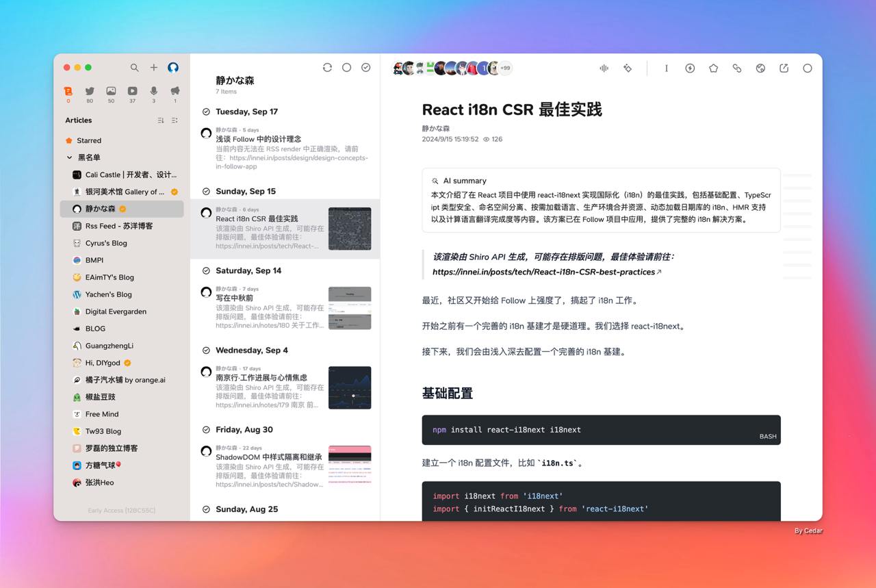
Task: Click the ShadowDOM entry thumbnail
Action: coord(350,465)
